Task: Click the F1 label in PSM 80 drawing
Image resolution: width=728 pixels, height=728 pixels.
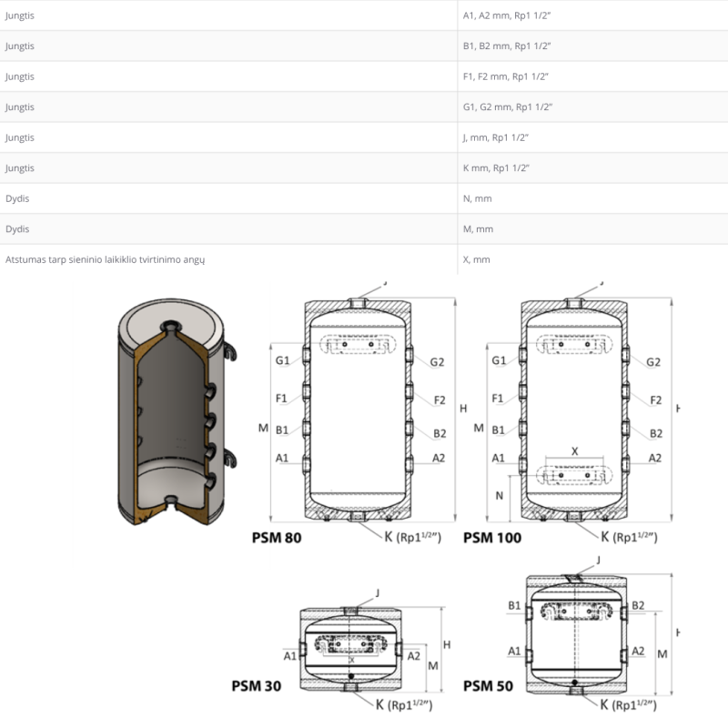Action: (x=281, y=399)
